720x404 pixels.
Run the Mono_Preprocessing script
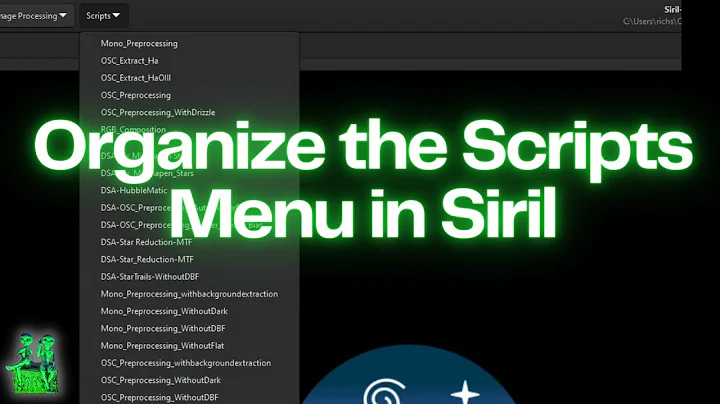pos(139,44)
